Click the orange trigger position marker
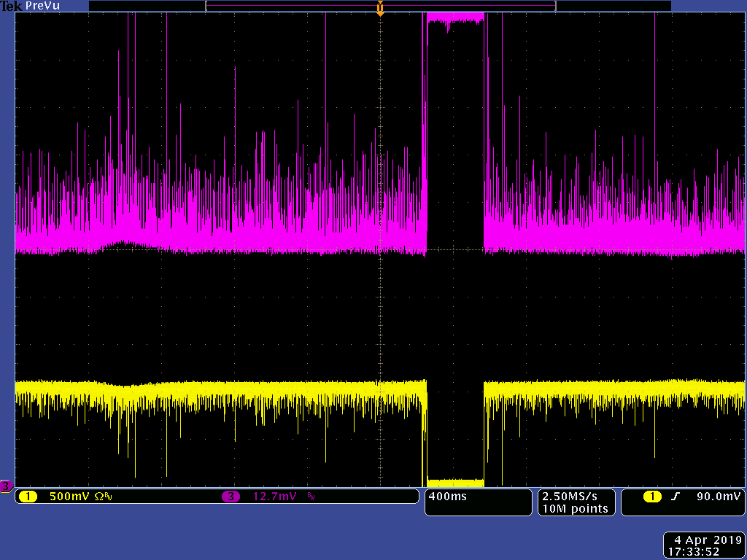Screen dimensions: 747x560 379,8
